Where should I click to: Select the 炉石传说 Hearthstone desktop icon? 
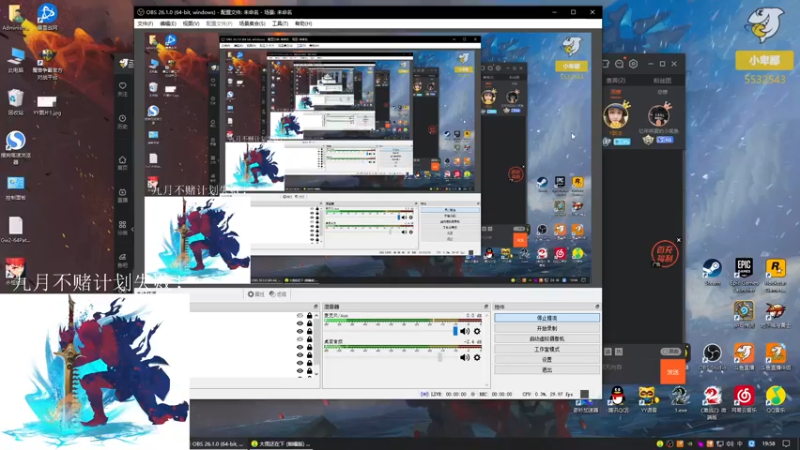pyautogui.click(x=744, y=314)
